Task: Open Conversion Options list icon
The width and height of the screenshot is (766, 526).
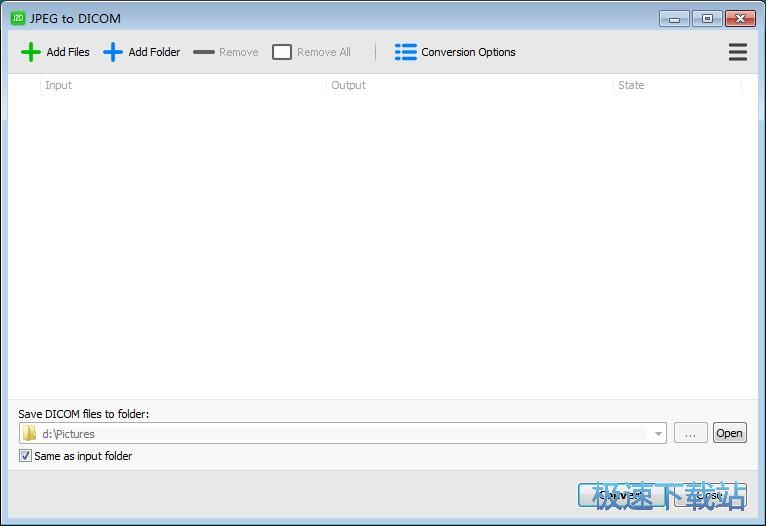Action: coord(405,52)
